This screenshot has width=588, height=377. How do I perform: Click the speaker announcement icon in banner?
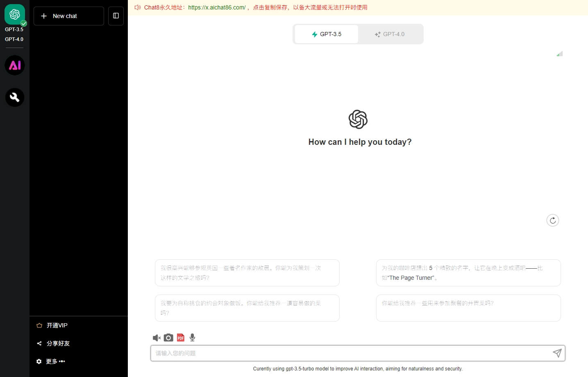point(138,7)
